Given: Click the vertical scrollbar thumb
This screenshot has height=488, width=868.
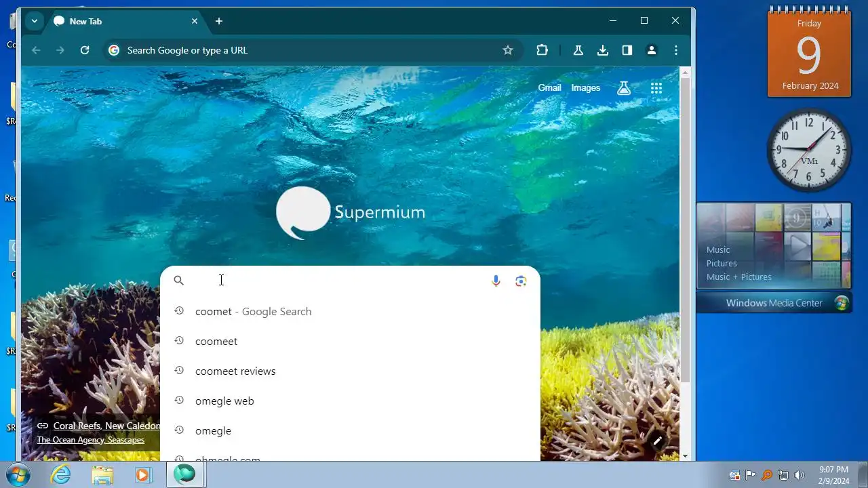Looking at the screenshot, I should 685,230.
